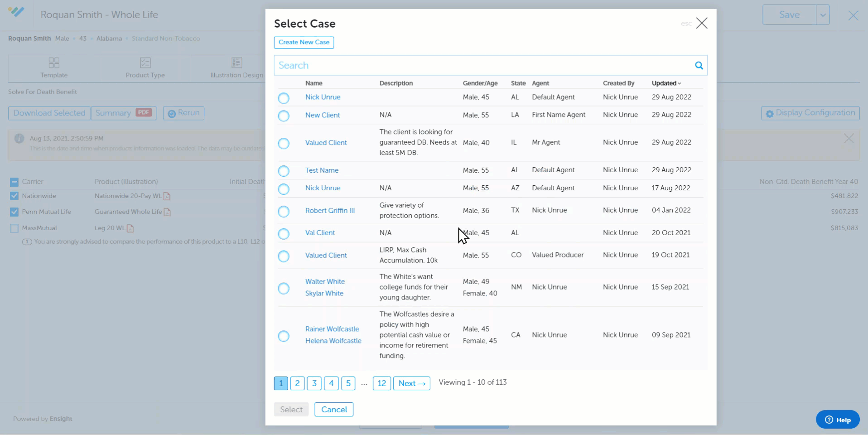Click Create New Case button
This screenshot has height=435, width=868.
[304, 42]
